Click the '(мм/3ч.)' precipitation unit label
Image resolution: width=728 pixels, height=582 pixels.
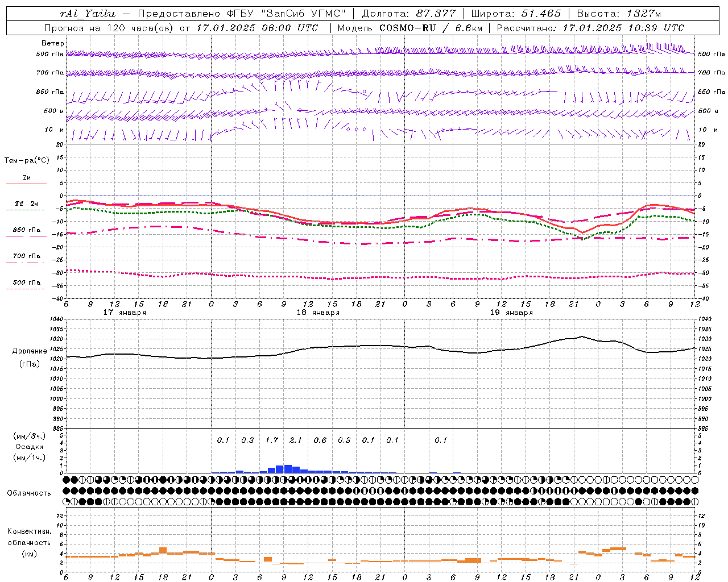(29, 436)
